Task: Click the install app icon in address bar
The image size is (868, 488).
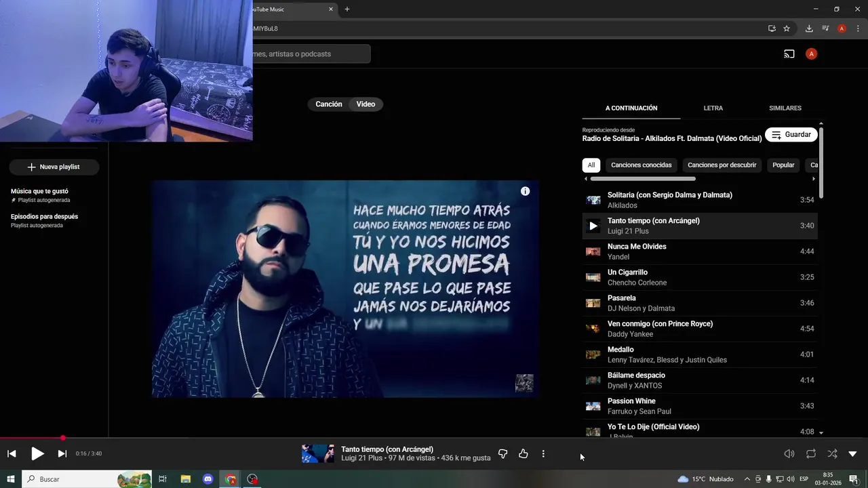Action: pos(772,28)
